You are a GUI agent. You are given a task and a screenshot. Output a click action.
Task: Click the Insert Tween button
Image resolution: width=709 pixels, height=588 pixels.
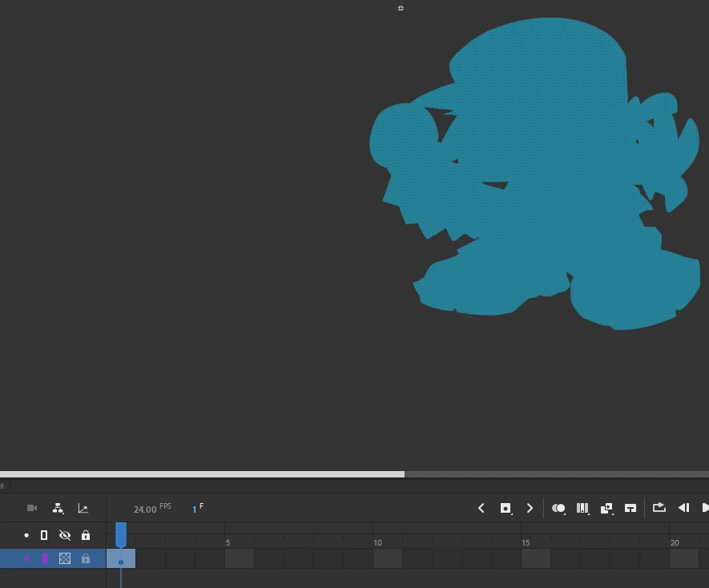click(606, 508)
